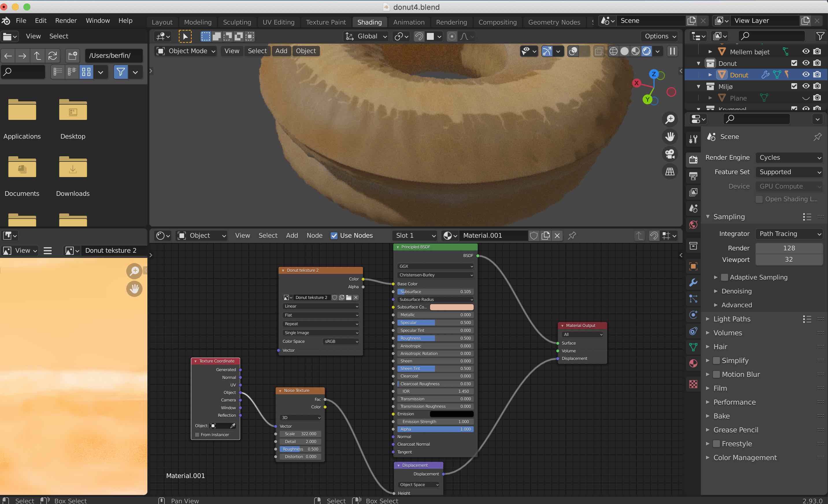Open the Object Data mesh properties tab
This screenshot has height=504, width=828.
click(693, 347)
